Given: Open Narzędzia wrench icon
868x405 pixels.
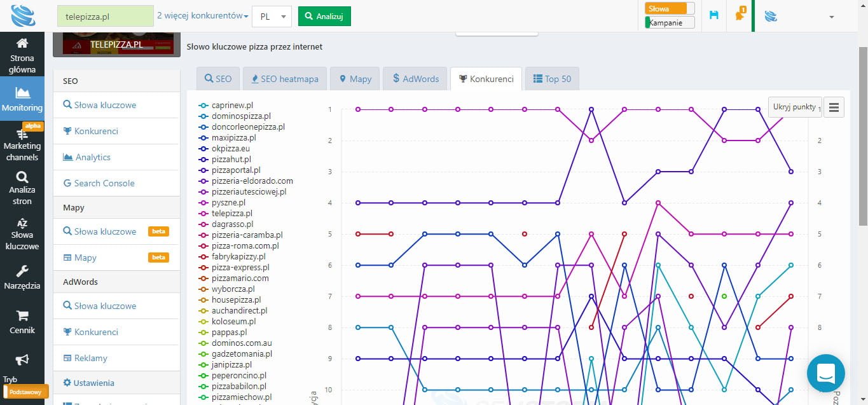Looking at the screenshot, I should click(x=22, y=277).
